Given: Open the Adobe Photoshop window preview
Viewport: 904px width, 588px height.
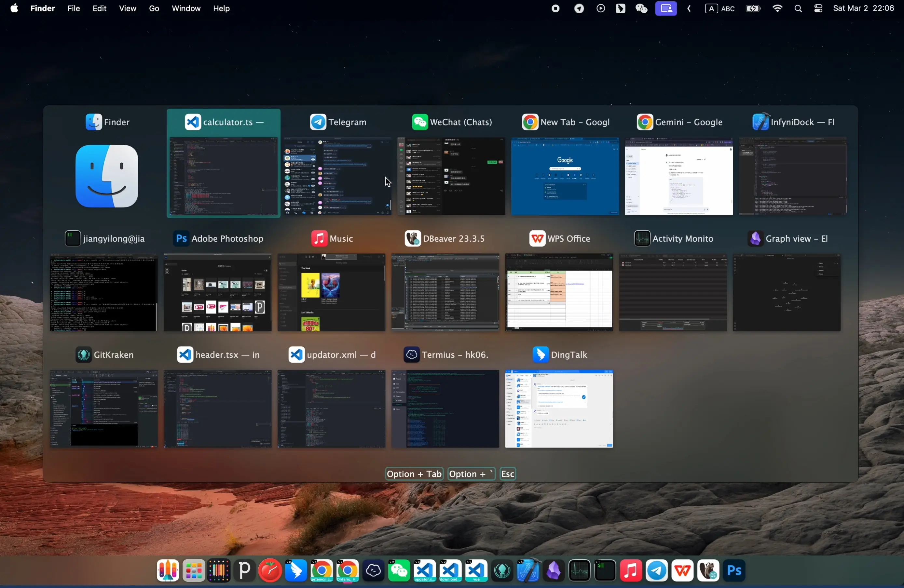Looking at the screenshot, I should click(x=218, y=292).
